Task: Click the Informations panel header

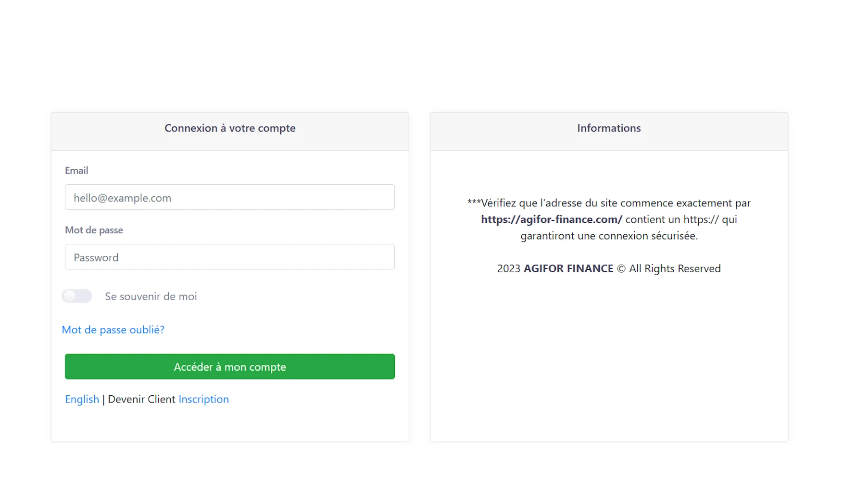Action: [608, 128]
